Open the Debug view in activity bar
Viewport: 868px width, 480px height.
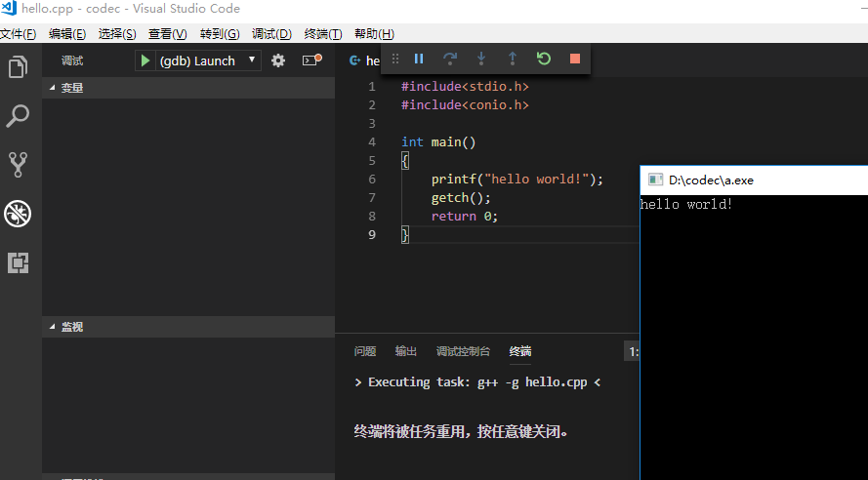click(x=18, y=214)
